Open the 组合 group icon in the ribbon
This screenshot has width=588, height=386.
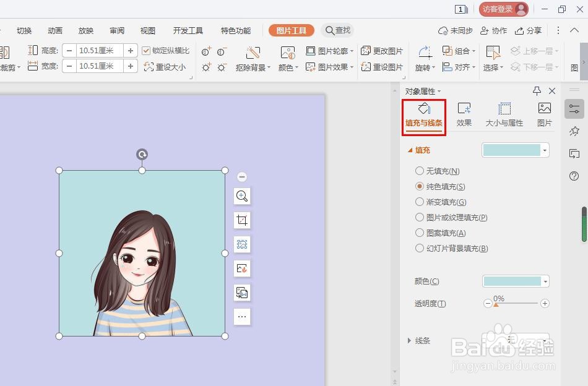coord(459,51)
